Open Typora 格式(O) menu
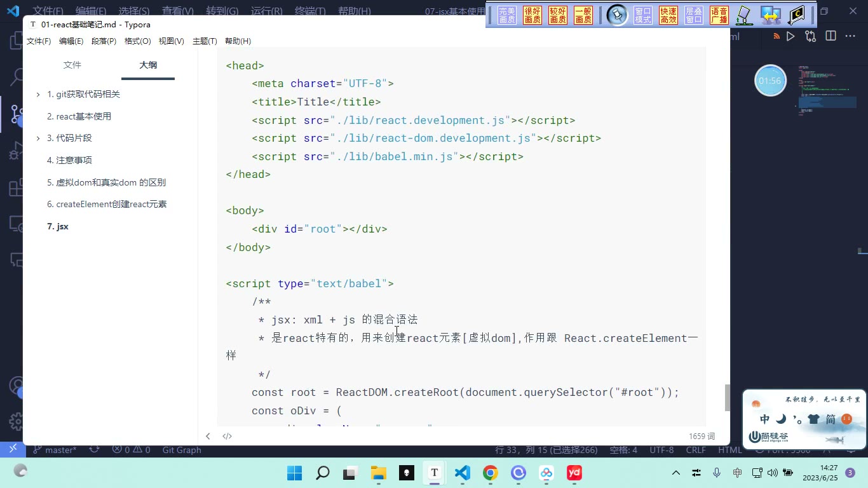Viewport: 868px width, 488px height. pos(138,41)
